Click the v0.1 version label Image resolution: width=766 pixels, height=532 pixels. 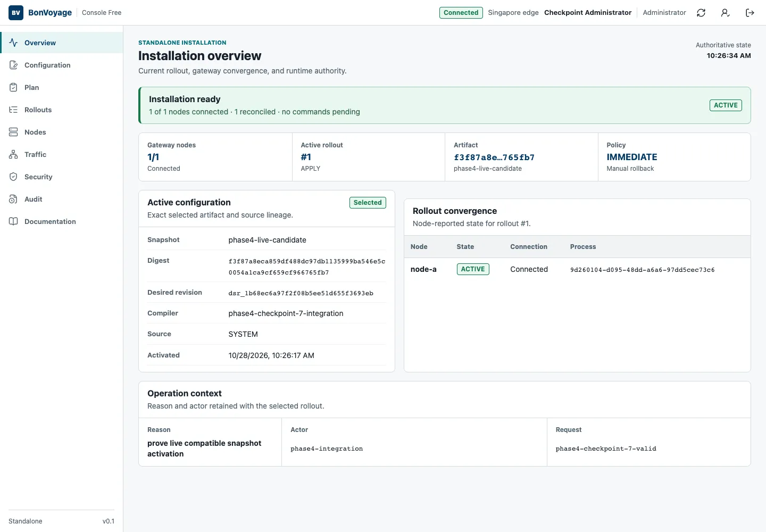click(109, 521)
